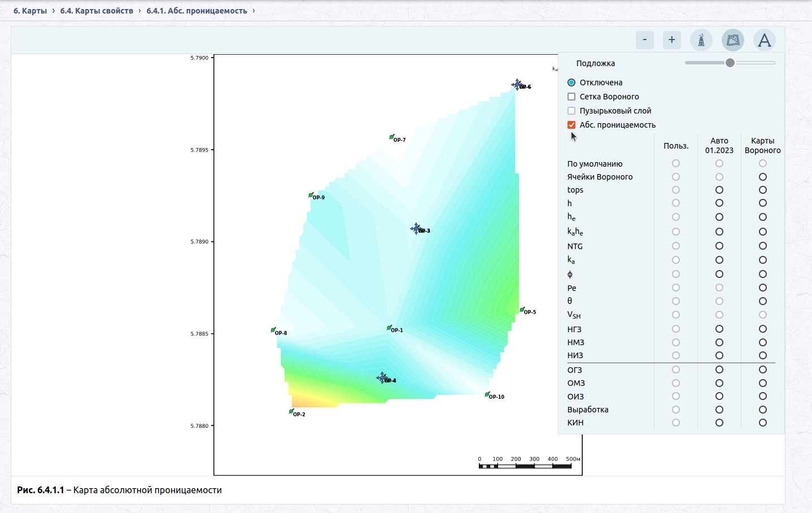Click well OP-5 marker on map

(522, 310)
